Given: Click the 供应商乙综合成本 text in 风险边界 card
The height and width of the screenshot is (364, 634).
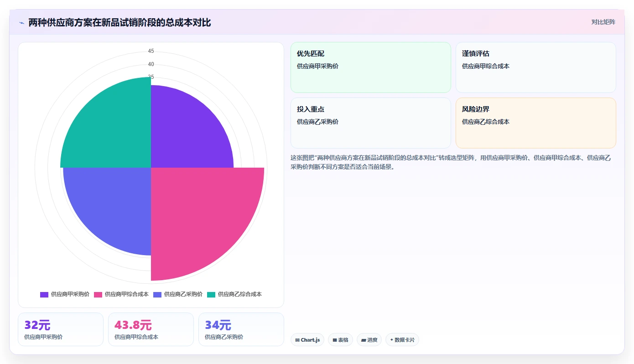Looking at the screenshot, I should 486,122.
